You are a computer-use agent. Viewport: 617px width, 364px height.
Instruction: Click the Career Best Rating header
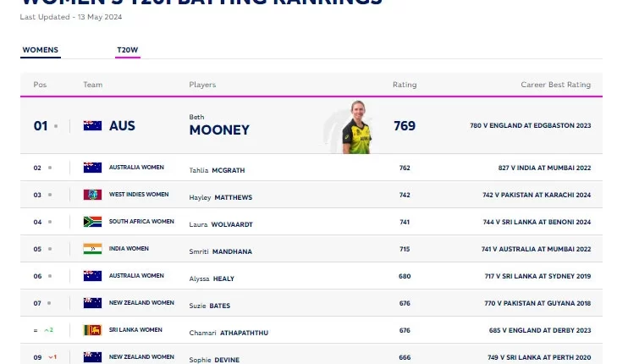point(555,85)
